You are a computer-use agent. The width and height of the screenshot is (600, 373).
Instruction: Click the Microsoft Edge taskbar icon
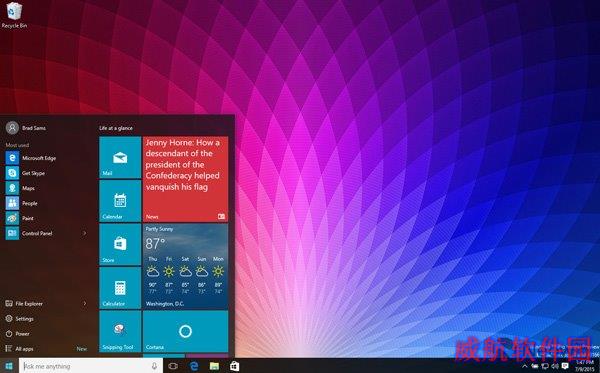point(194,366)
